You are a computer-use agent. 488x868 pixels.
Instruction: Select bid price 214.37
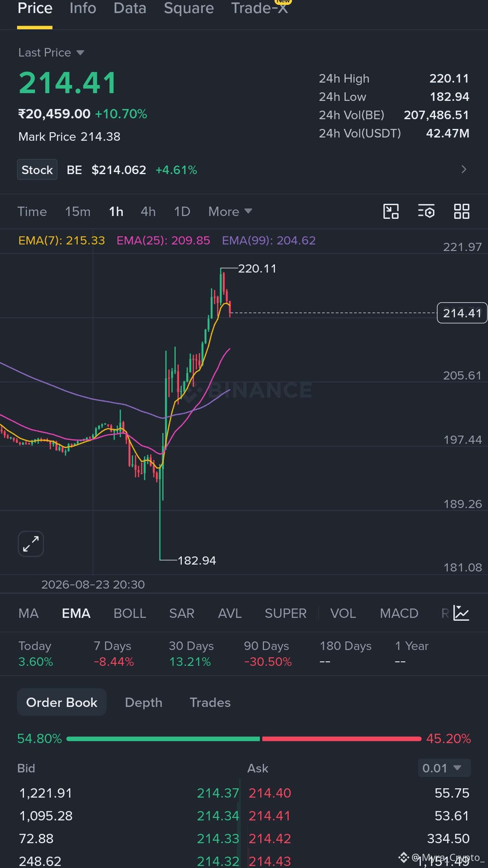218,793
